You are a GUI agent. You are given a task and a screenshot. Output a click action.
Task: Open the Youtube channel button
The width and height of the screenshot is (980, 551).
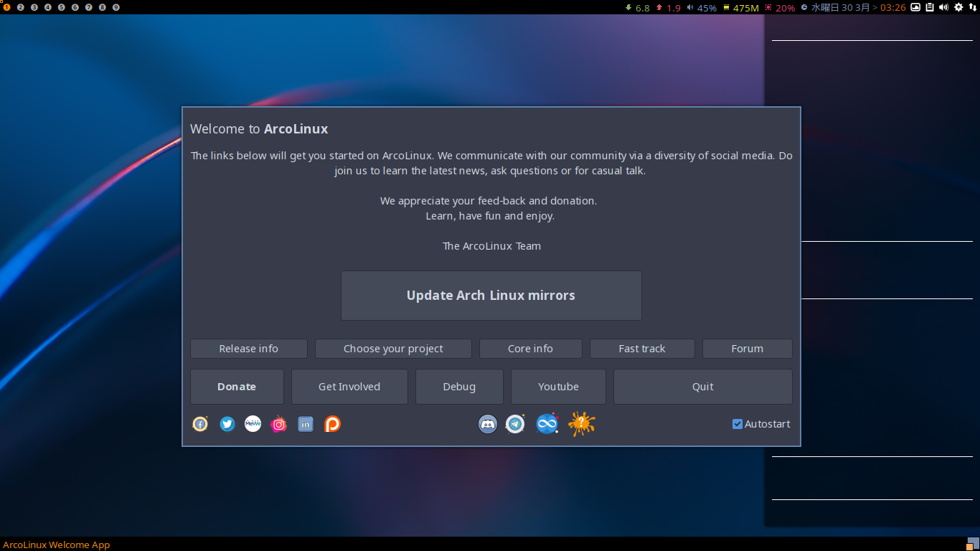pyautogui.click(x=558, y=387)
